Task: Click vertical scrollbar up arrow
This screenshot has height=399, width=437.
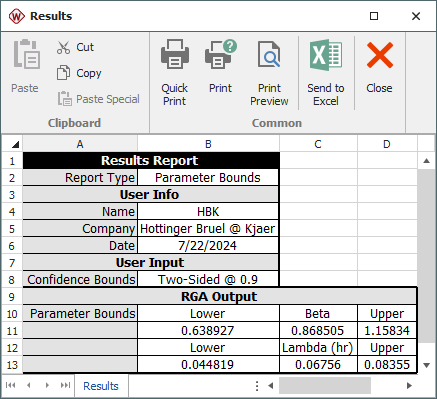Action: tap(426, 161)
